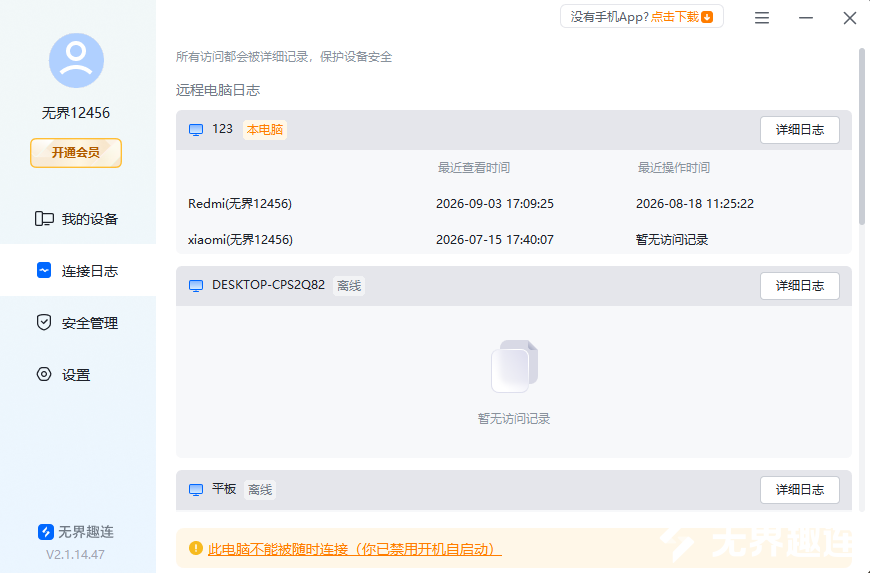This screenshot has width=870, height=573.
Task: Click the 最近操作时间 column header
Action: click(674, 168)
